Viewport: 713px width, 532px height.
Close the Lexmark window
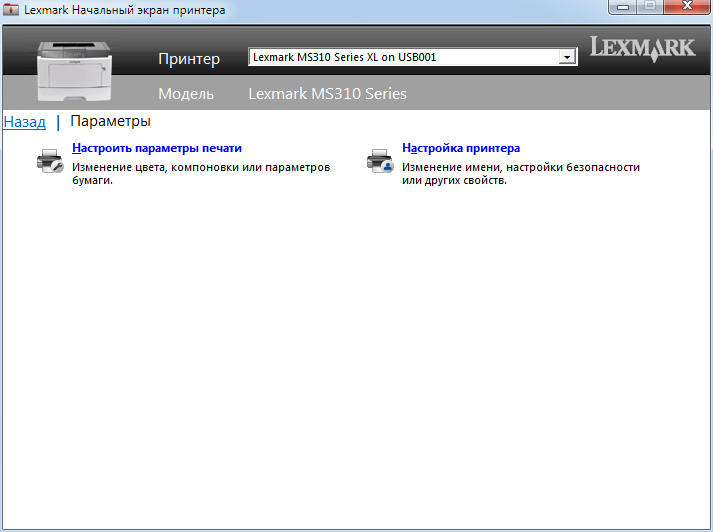point(687,6)
